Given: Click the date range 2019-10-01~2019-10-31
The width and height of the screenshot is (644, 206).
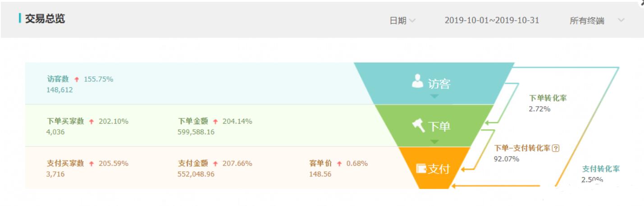Looking at the screenshot, I should [492, 20].
